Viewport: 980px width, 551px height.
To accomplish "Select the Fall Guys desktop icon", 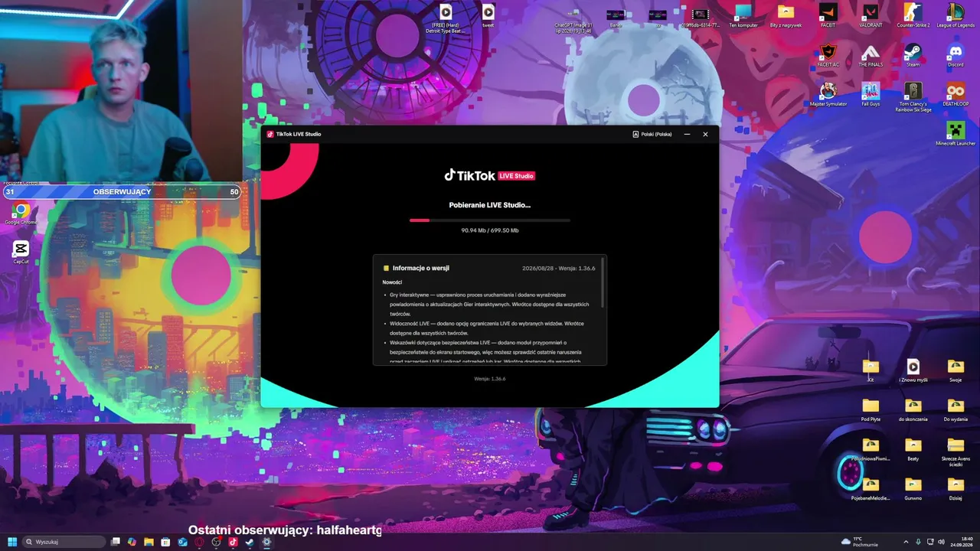I will coord(871,94).
